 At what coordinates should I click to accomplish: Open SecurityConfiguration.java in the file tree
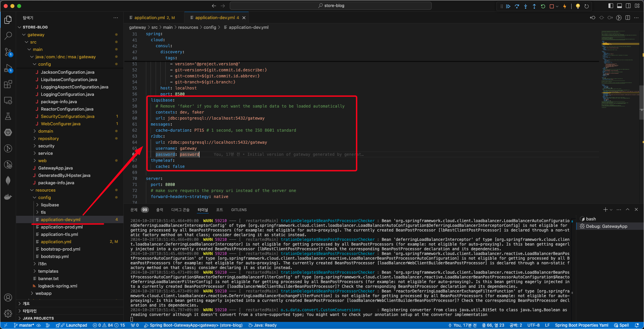68,116
